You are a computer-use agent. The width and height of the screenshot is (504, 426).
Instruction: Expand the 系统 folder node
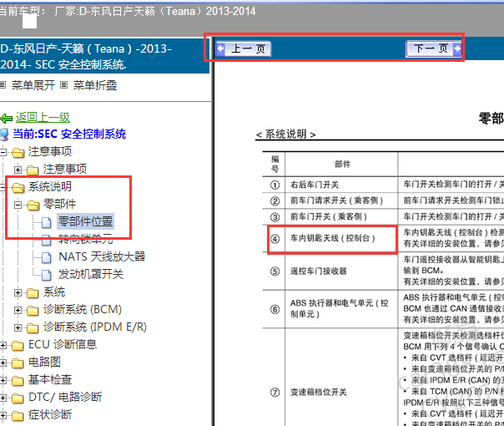(x=18, y=292)
